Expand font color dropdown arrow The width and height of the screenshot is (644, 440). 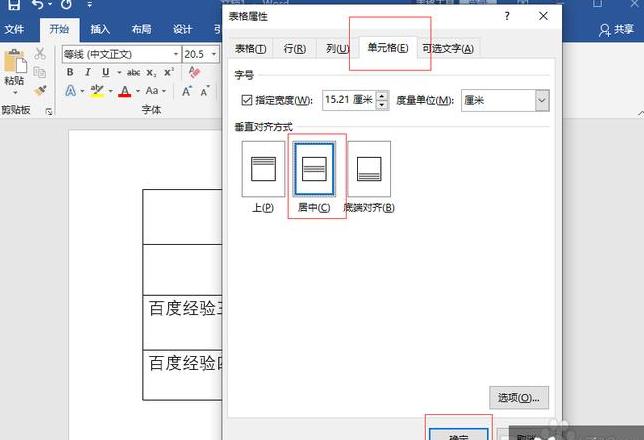click(138, 91)
